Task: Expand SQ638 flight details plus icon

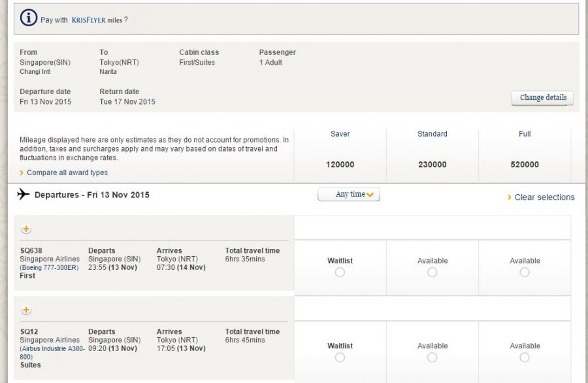Action: (26, 229)
